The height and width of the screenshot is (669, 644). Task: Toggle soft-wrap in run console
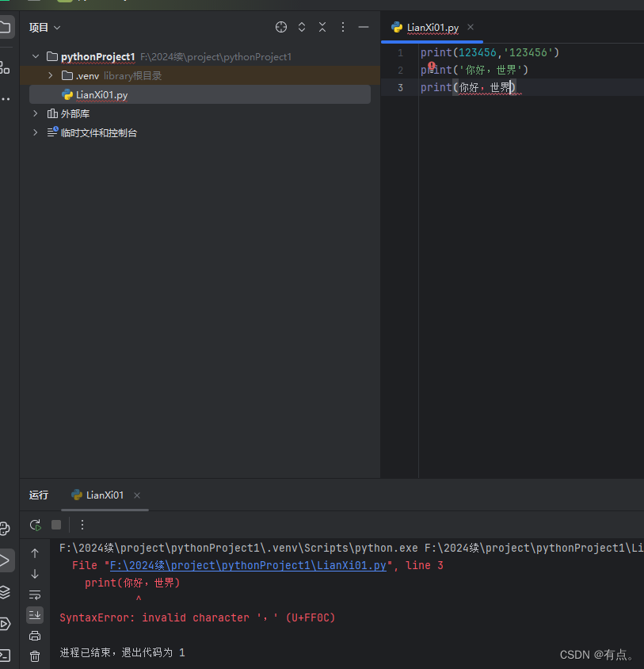point(35,594)
